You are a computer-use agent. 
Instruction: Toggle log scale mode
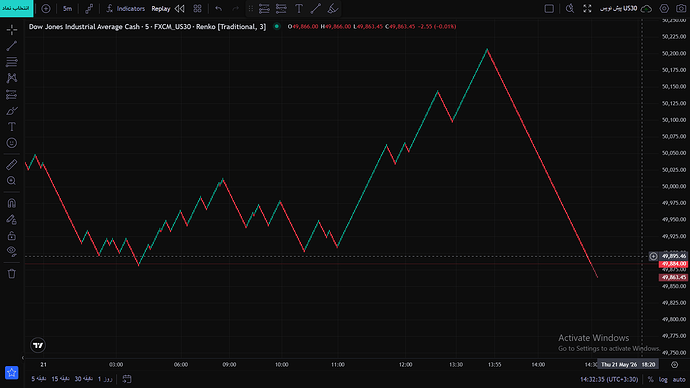click(x=663, y=379)
